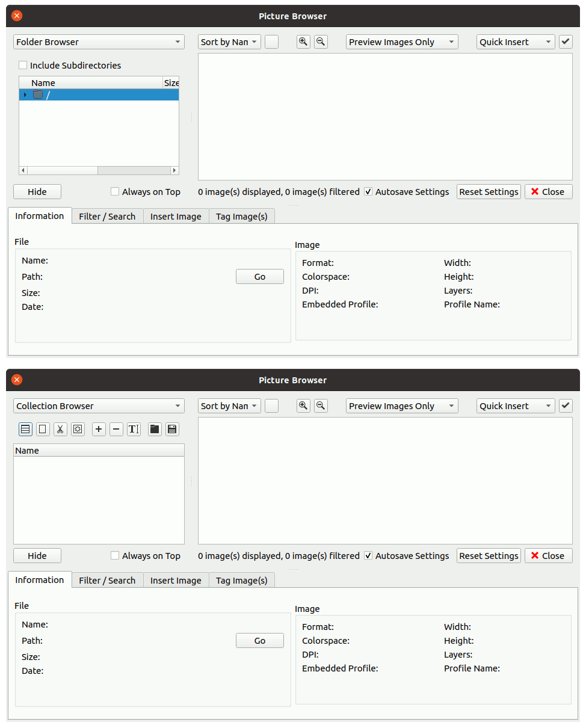Click the floppy disk save collections icon

point(172,429)
